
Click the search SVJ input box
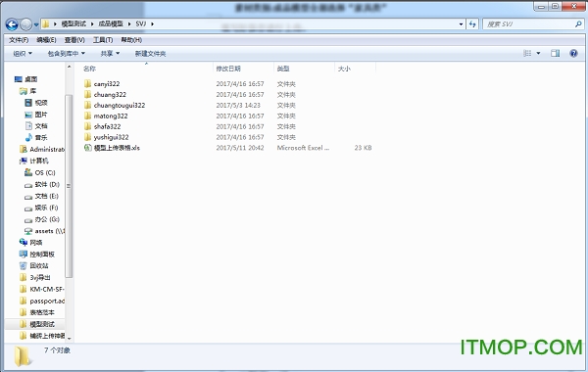tap(529, 24)
